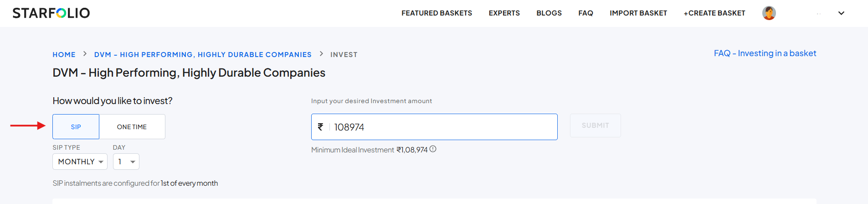Screen dimensions: 868x204
Task: Click the rupee symbol in amount field
Action: tap(320, 127)
